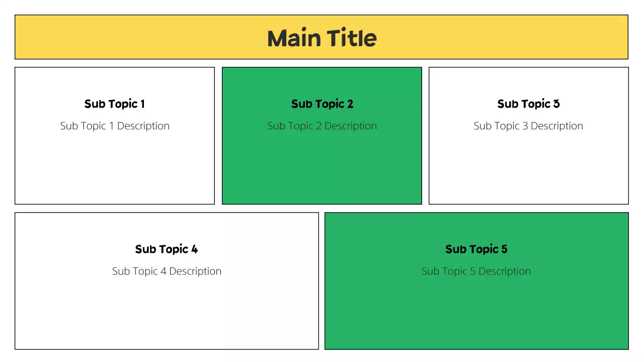This screenshot has height=362, width=644.
Task: Click the white slide margin above the yellow banner
Action: (322, 7)
